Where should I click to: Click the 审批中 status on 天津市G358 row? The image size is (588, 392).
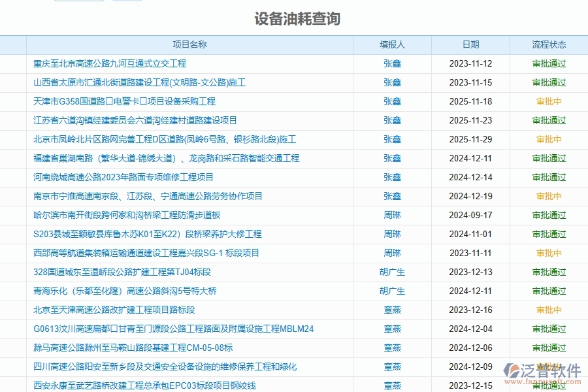coord(549,101)
